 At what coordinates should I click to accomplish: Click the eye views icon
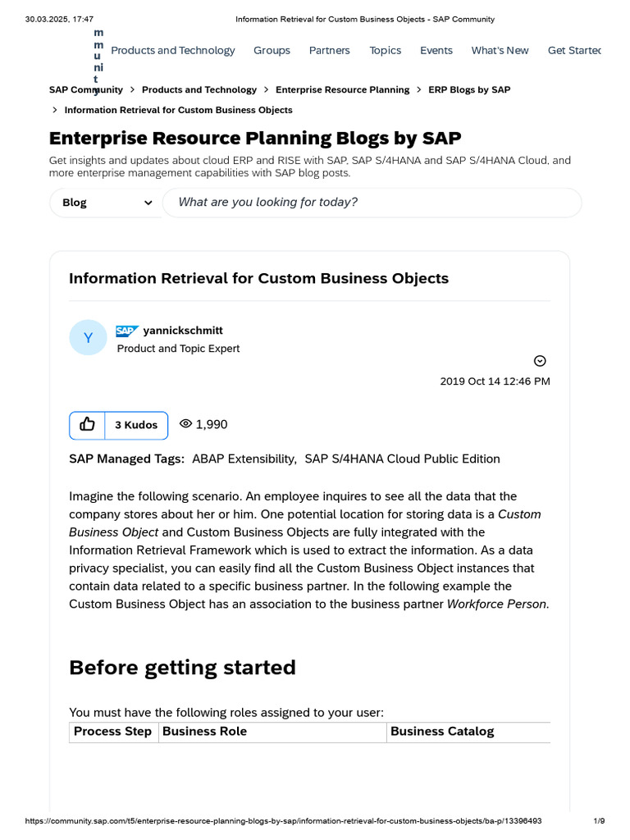click(x=185, y=424)
